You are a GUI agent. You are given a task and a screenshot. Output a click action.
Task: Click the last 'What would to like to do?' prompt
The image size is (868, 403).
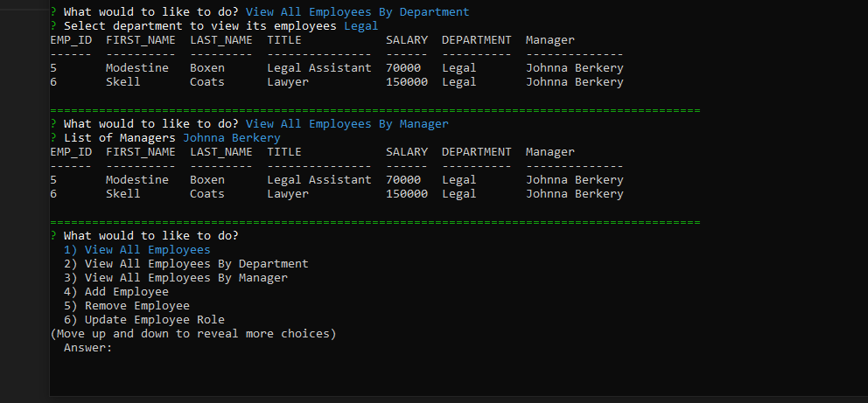[151, 235]
